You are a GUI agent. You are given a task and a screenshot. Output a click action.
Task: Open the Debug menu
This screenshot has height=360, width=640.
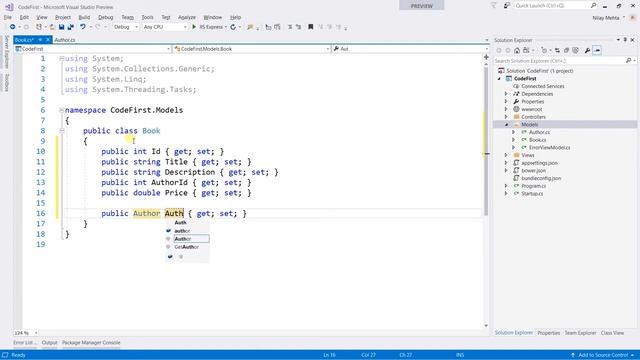[x=105, y=17]
